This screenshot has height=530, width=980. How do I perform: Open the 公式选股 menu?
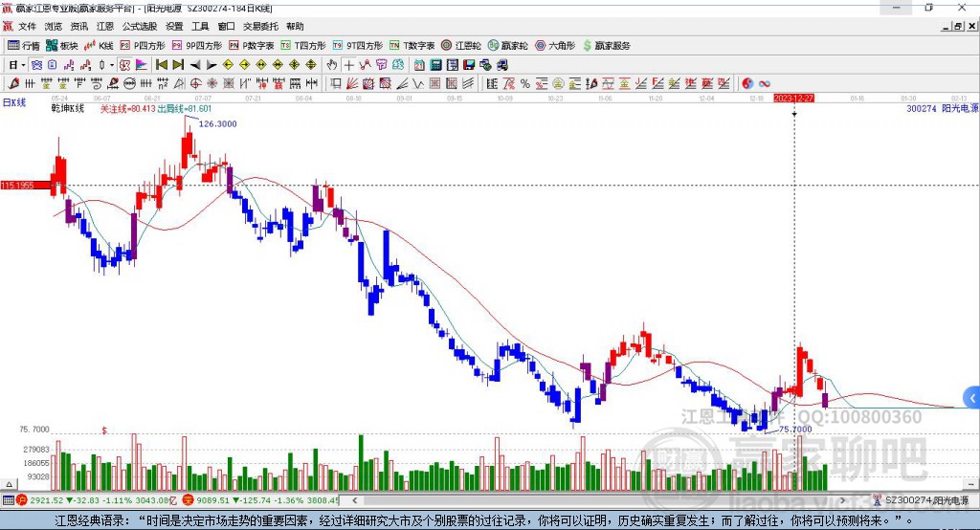click(140, 26)
